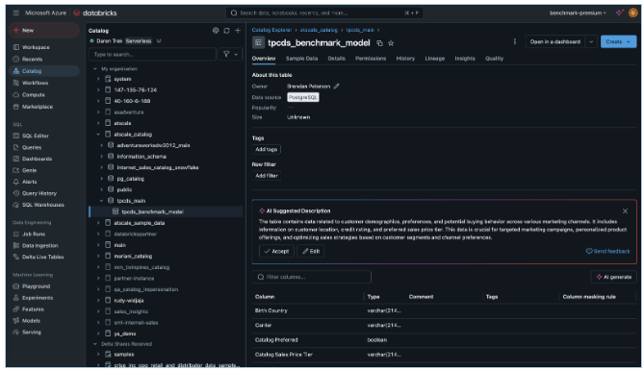This screenshot has width=644, height=371.
Task: Open Catalog settings gear icon
Action: [x=216, y=30]
